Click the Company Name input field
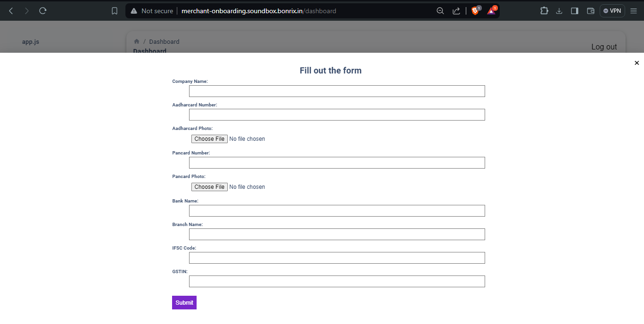 (x=337, y=91)
